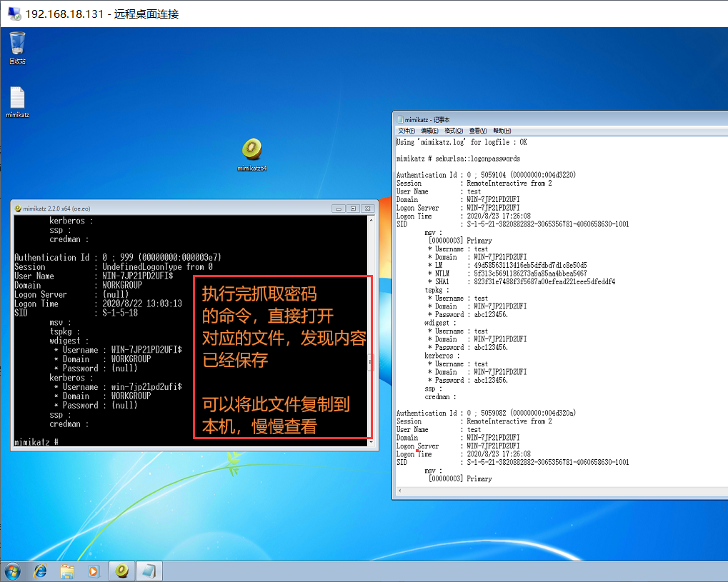Click the Notepad window title icon
The width and height of the screenshot is (728, 582).
400,120
